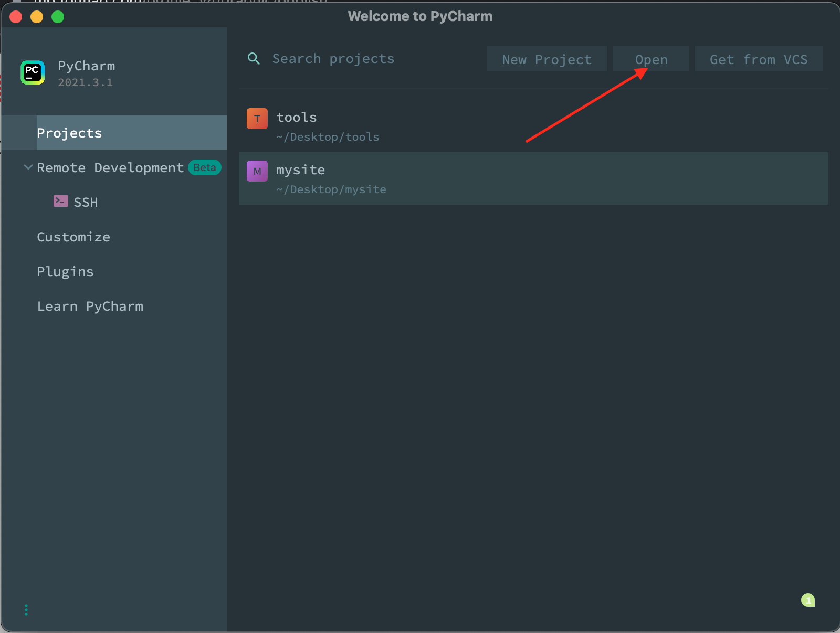
Task: Click the Beta badge label
Action: pos(205,167)
